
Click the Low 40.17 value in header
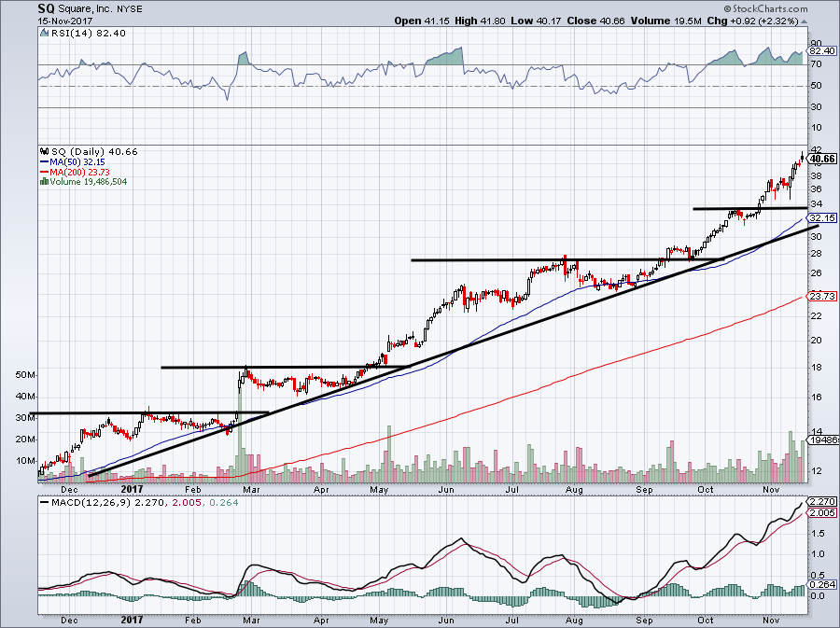(x=535, y=21)
